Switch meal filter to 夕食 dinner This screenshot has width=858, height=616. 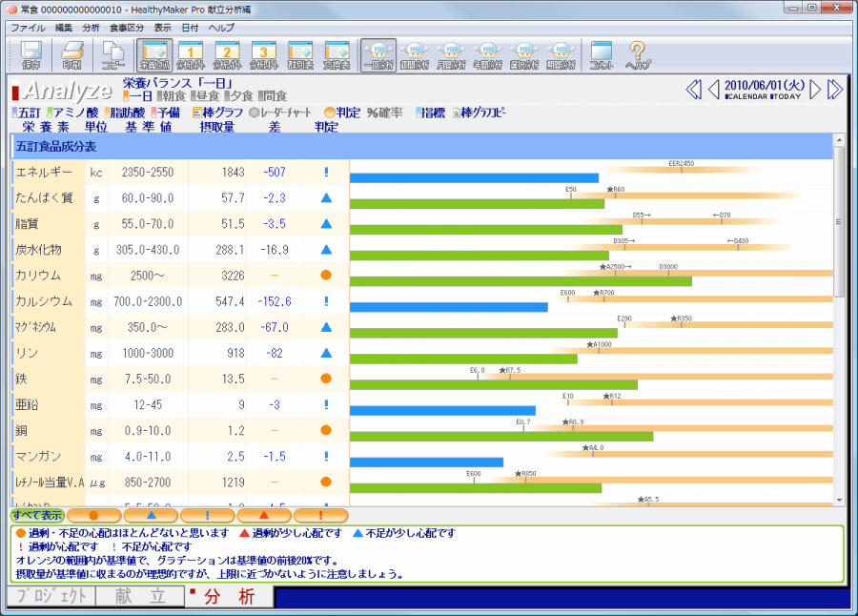(x=238, y=96)
